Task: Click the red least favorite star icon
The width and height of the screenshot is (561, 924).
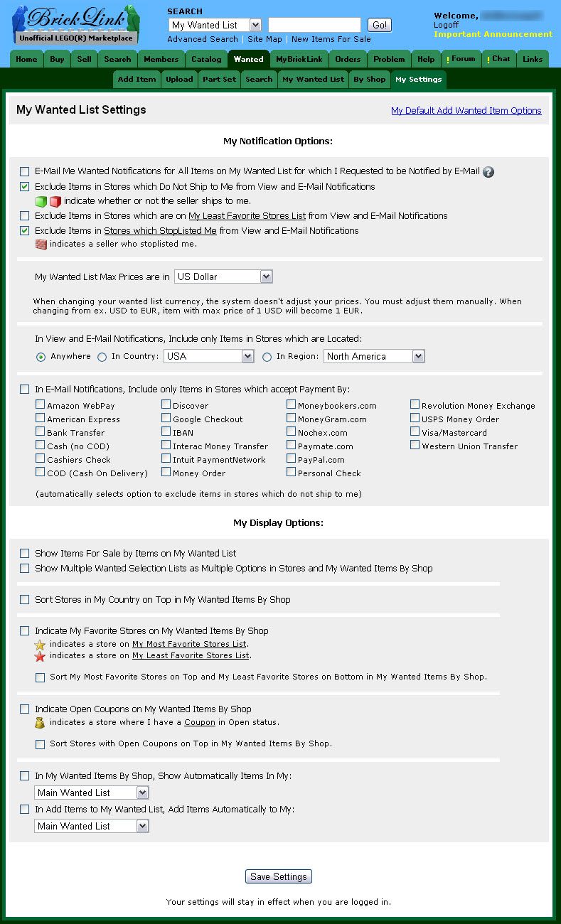Action: [40, 656]
